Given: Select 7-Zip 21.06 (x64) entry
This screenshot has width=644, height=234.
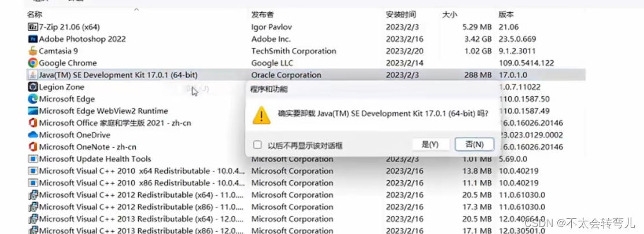Looking at the screenshot, I should click(69, 27).
